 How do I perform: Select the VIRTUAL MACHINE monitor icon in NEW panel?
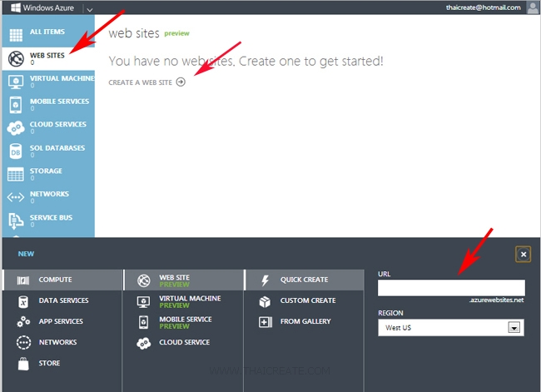(143, 302)
